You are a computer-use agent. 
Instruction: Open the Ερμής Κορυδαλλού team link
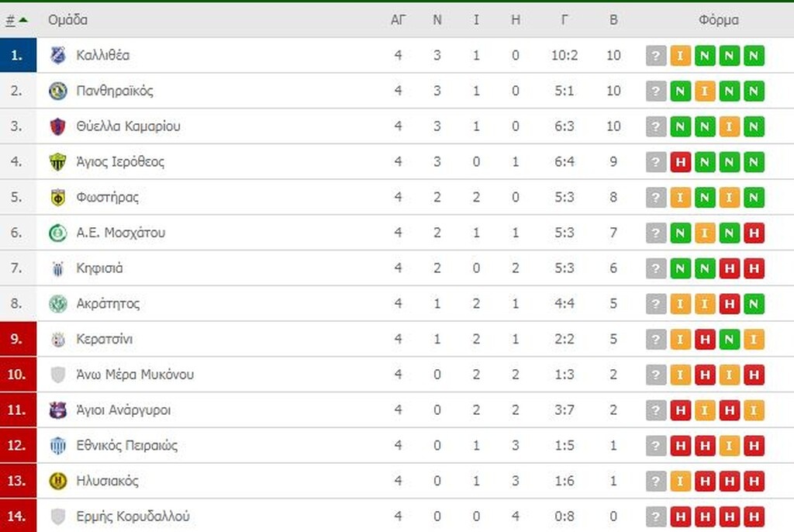(133, 516)
